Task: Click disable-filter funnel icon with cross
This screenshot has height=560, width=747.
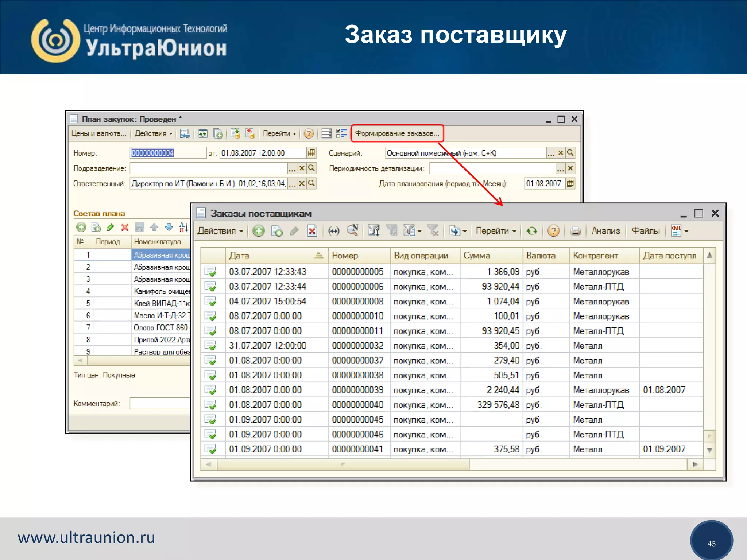Action: [433, 230]
